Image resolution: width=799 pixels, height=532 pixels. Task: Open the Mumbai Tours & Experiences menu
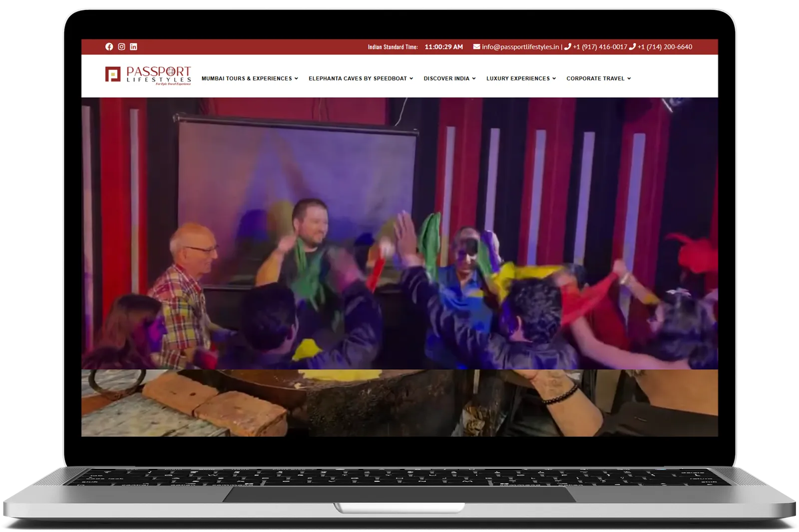(x=247, y=78)
